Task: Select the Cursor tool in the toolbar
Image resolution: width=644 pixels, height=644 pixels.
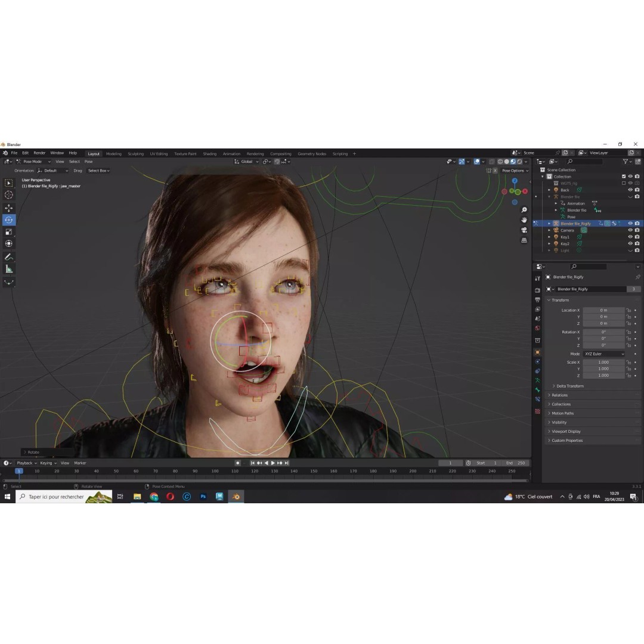Action: tap(8, 195)
